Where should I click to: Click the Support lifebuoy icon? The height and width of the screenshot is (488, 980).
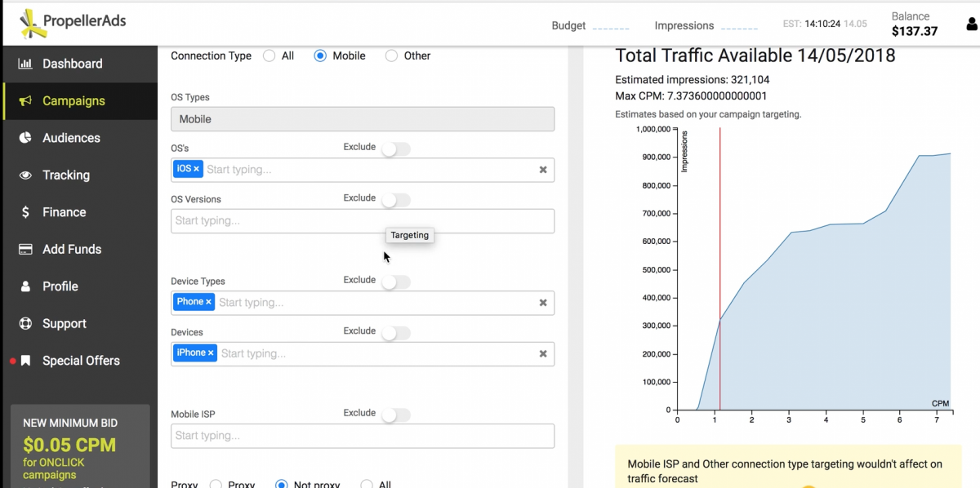[25, 324]
